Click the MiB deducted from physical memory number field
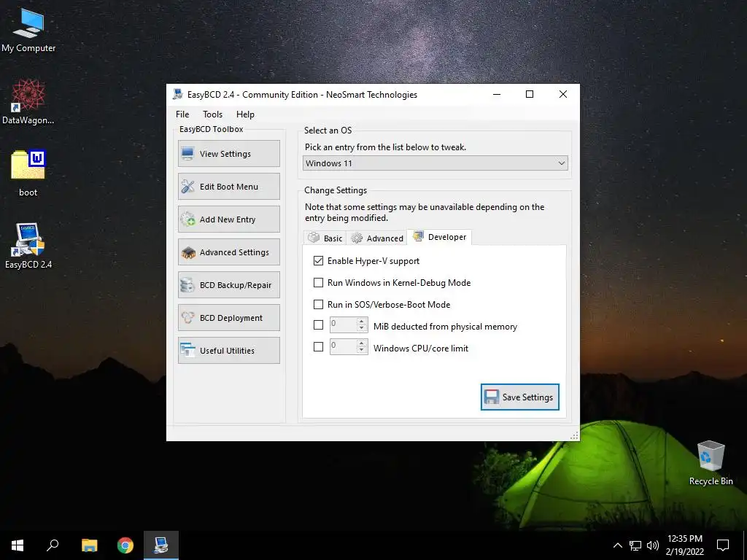This screenshot has width=747, height=560. coord(344,324)
